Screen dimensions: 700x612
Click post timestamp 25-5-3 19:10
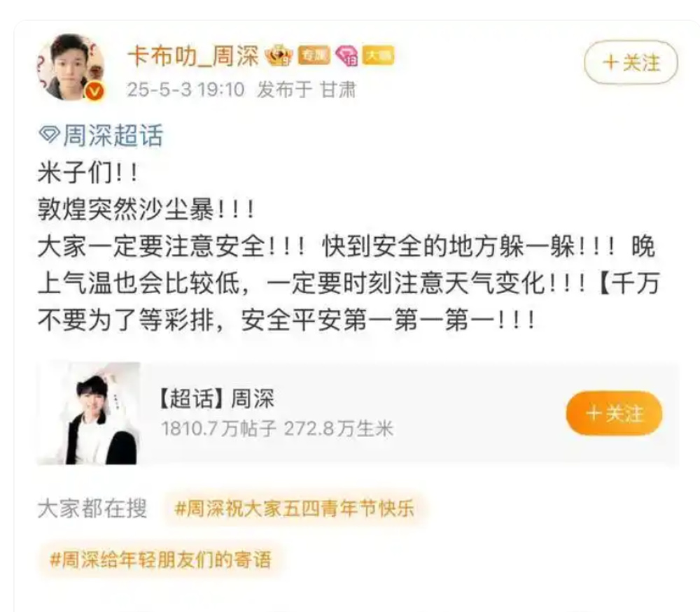[x=185, y=90]
